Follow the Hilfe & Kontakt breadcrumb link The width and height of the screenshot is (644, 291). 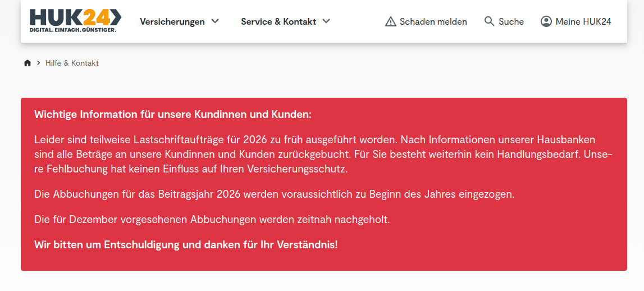click(x=72, y=63)
